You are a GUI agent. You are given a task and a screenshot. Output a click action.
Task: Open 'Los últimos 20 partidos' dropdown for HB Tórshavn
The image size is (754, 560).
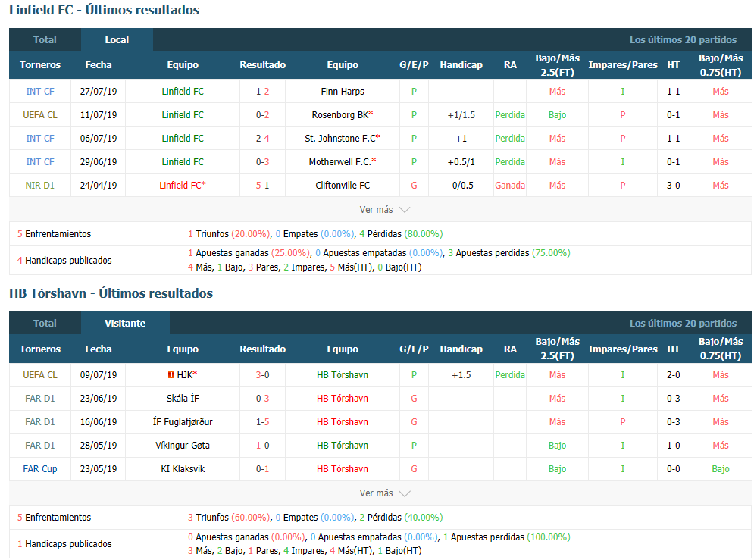(683, 324)
